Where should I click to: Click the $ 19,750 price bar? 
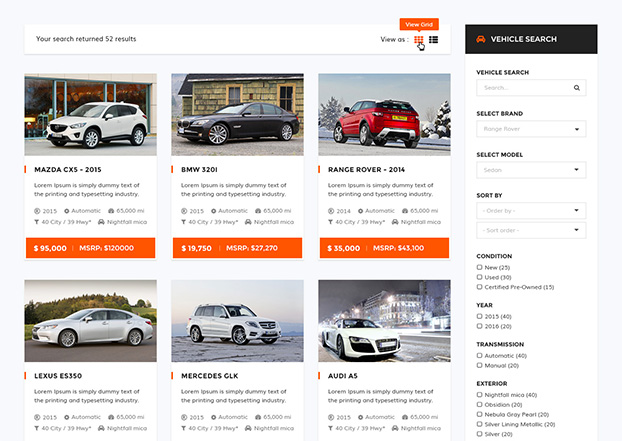click(x=237, y=248)
